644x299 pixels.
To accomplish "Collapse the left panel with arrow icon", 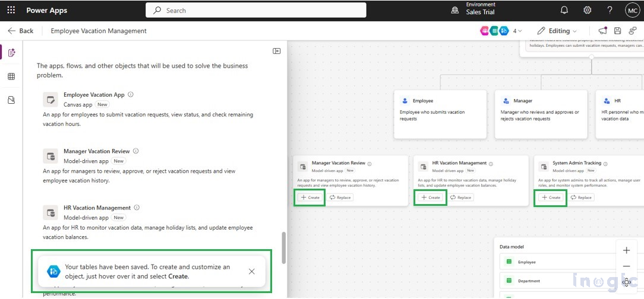I will tap(277, 51).
